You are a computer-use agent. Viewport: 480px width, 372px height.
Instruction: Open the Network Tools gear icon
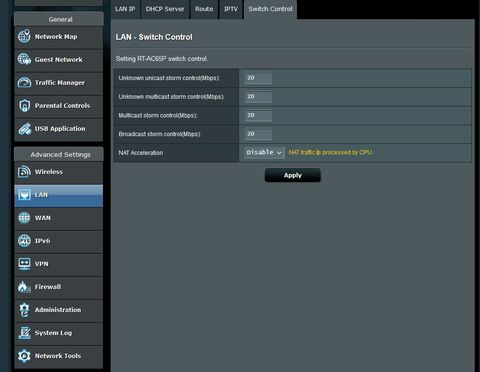24,356
